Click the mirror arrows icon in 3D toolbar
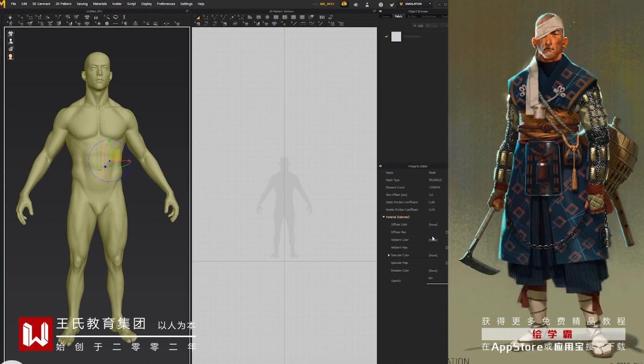This screenshot has height=364, width=644. [x=166, y=24]
